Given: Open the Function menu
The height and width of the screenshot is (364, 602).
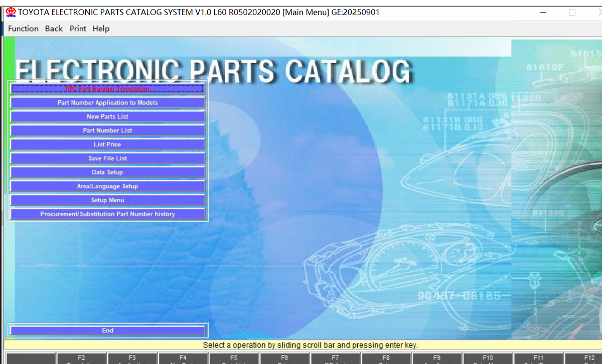Looking at the screenshot, I should pos(23,29).
